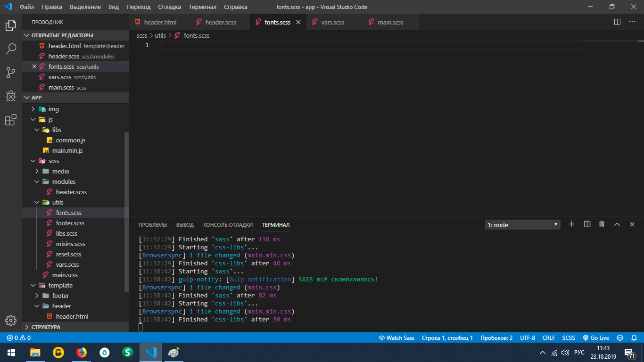The width and height of the screenshot is (644, 362).
Task: Open the Терминал menu
Action: coord(202,7)
